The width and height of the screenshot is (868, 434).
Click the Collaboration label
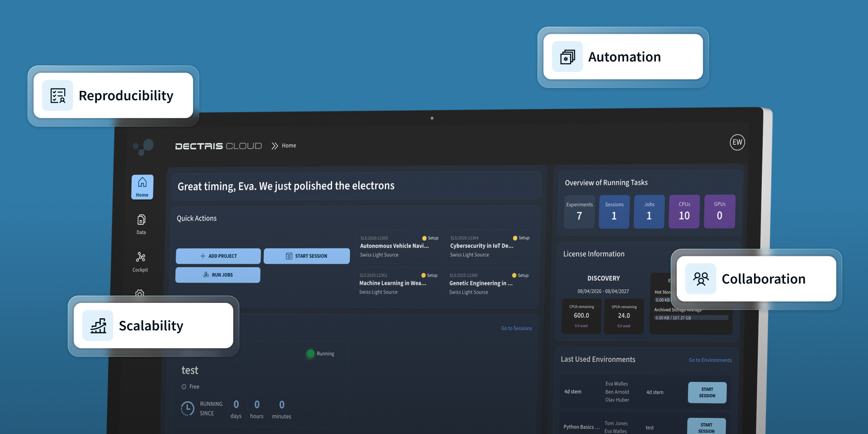(x=764, y=278)
